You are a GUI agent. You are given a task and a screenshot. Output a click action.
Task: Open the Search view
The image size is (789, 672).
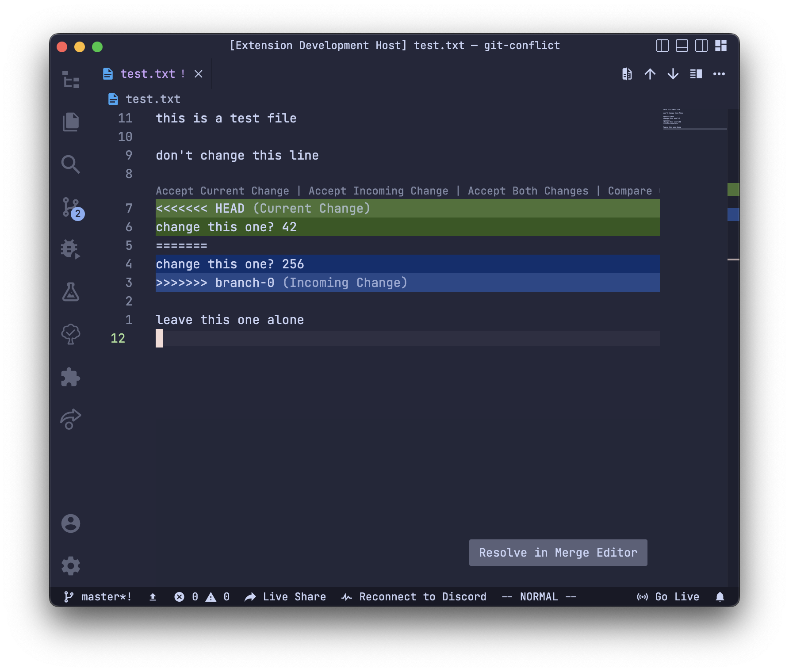71,164
